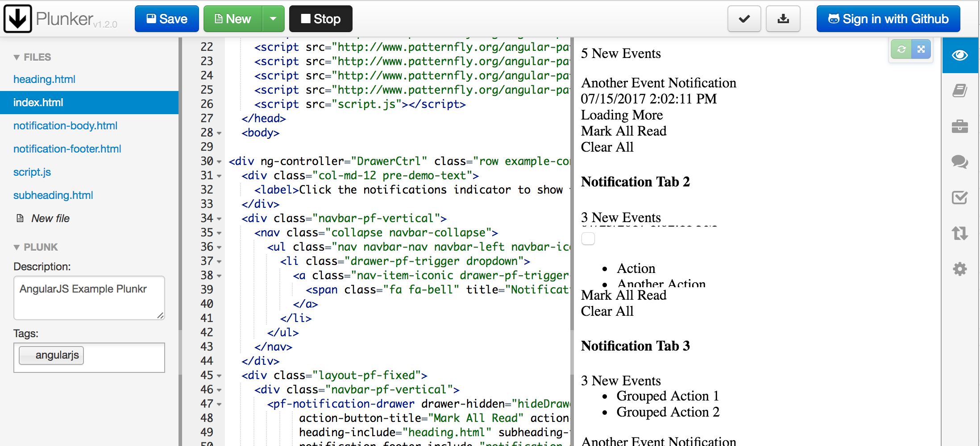Screen dimensions: 980x446
Task: Open script.js file
Action: pos(32,172)
